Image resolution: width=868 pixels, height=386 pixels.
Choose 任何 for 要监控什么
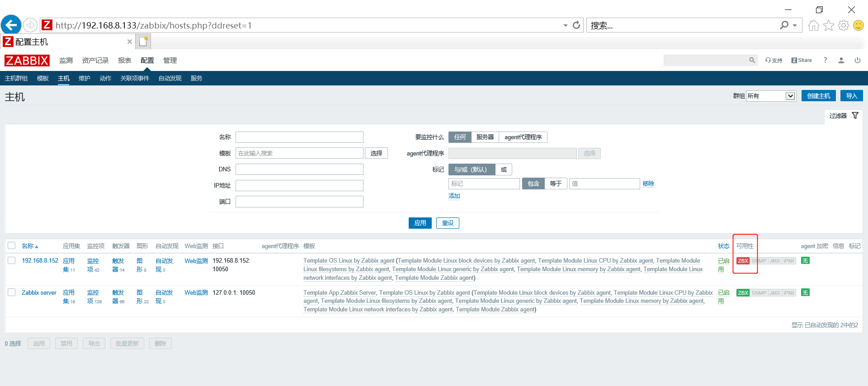pos(460,137)
